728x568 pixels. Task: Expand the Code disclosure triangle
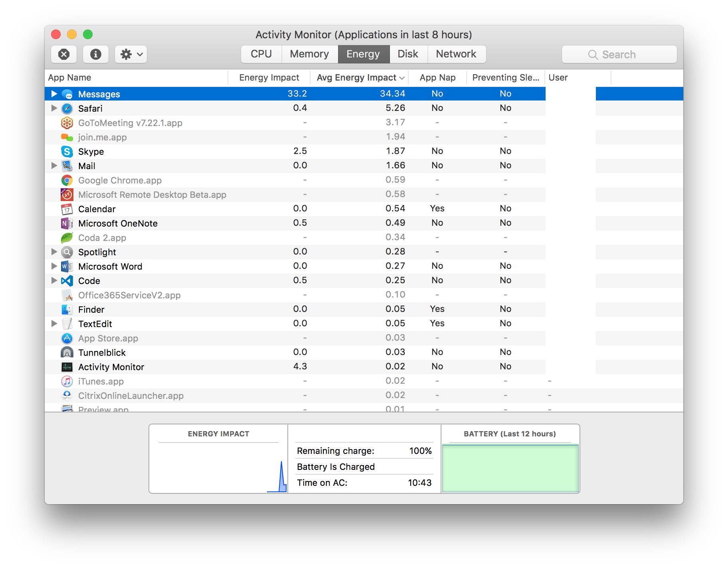pyautogui.click(x=54, y=280)
